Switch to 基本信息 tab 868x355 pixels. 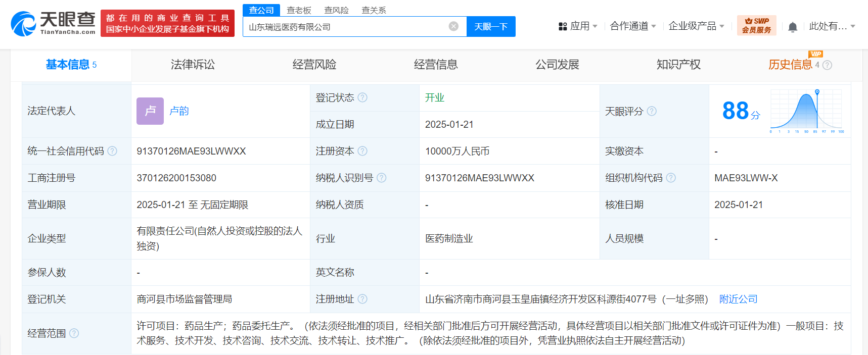(x=71, y=65)
